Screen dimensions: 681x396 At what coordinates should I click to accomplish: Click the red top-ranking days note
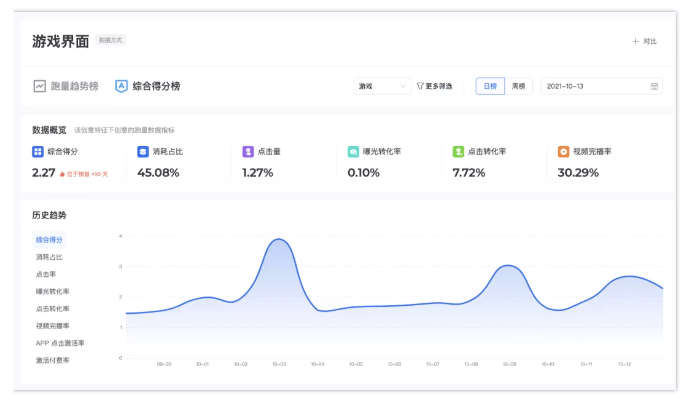[84, 174]
